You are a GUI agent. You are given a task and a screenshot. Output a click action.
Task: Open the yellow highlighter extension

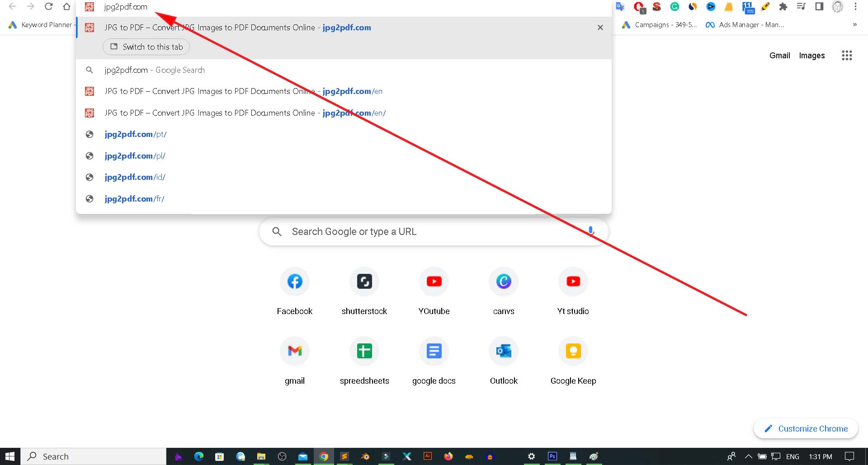click(765, 6)
